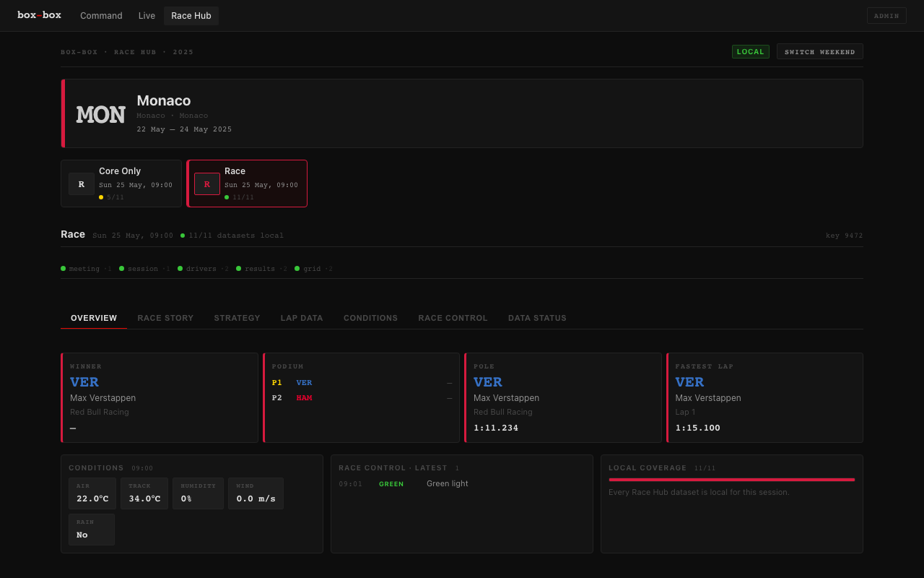Open the Race Control tab

point(453,318)
